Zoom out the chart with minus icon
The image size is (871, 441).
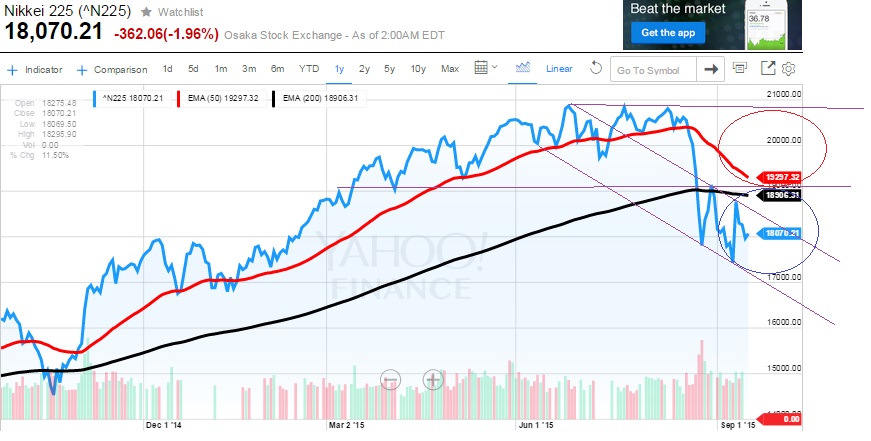click(390, 379)
